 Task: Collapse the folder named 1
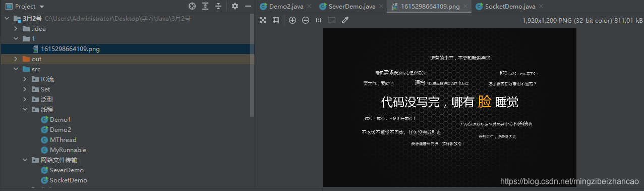[x=16, y=38]
